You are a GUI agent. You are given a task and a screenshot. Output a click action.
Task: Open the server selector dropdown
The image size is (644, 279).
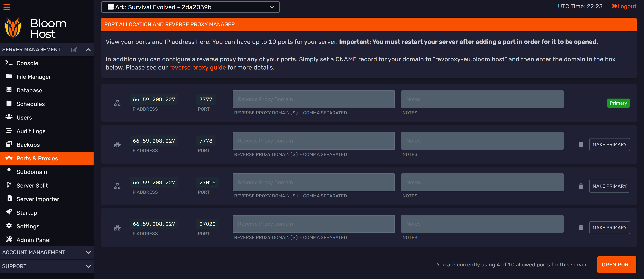coord(190,7)
